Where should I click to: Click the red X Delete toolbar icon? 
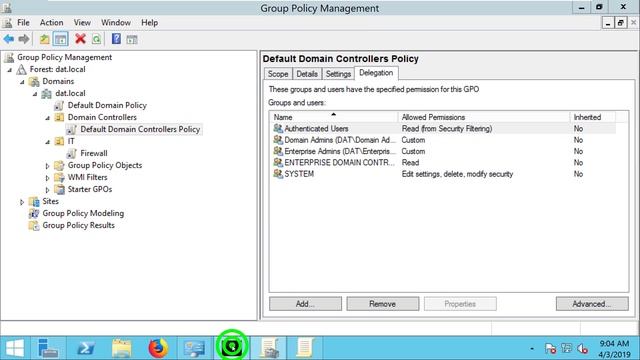pyautogui.click(x=80, y=39)
